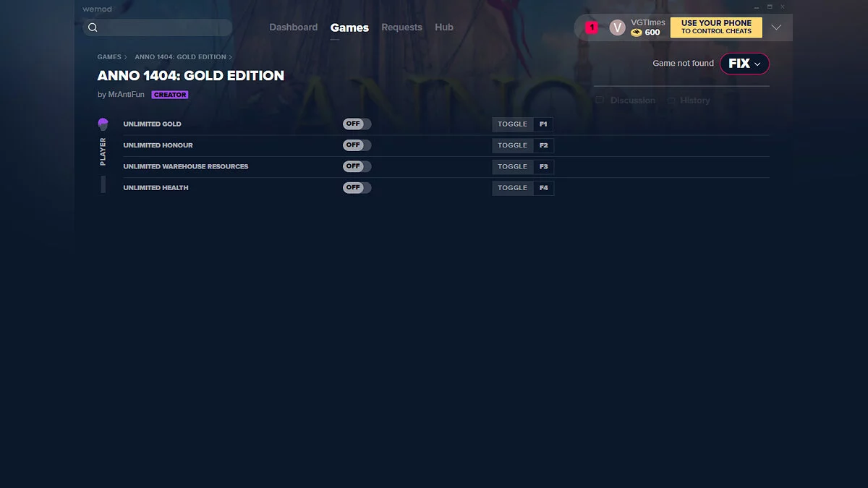This screenshot has width=868, height=488.
Task: Open the account dropdown chevron top right
Action: tap(776, 27)
